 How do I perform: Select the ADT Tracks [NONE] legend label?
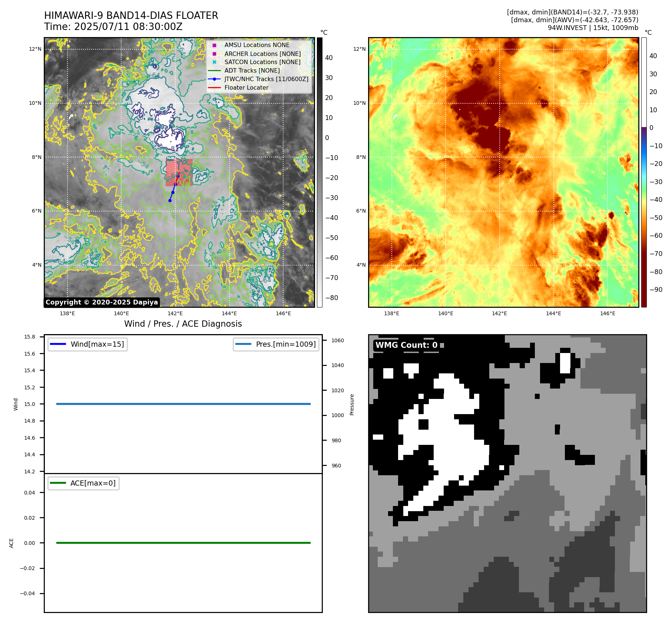[252, 70]
